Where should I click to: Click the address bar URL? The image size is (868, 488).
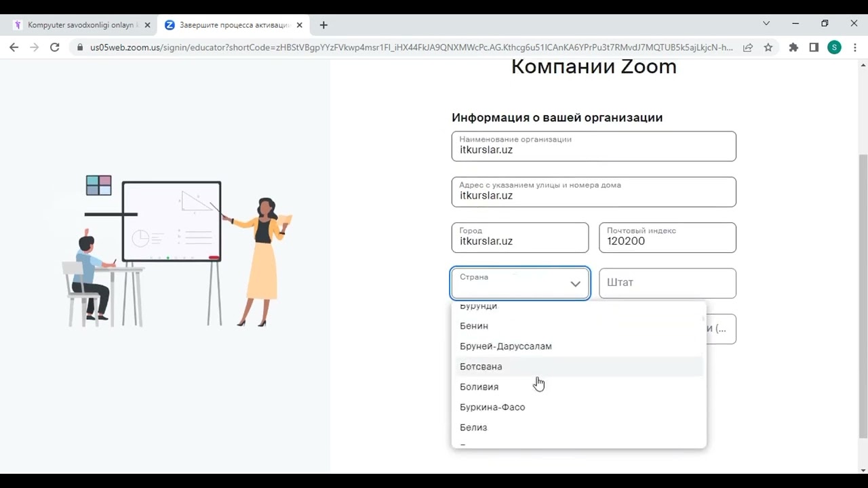click(x=412, y=47)
